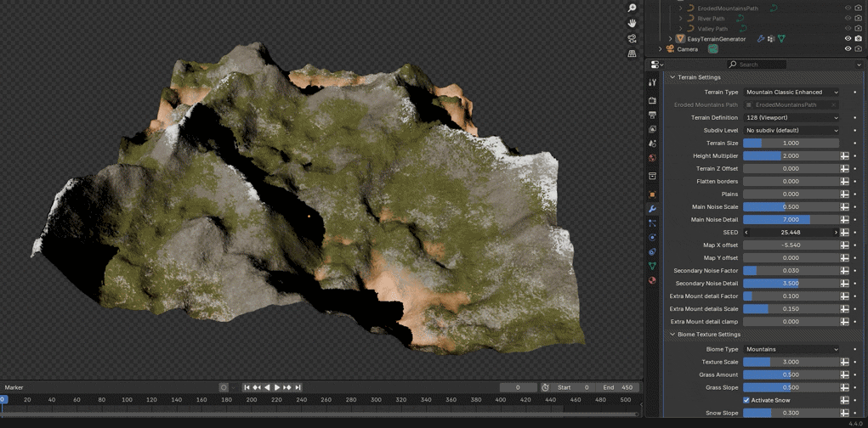
Task: Open the Physics properties tab icon
Action: point(652,237)
